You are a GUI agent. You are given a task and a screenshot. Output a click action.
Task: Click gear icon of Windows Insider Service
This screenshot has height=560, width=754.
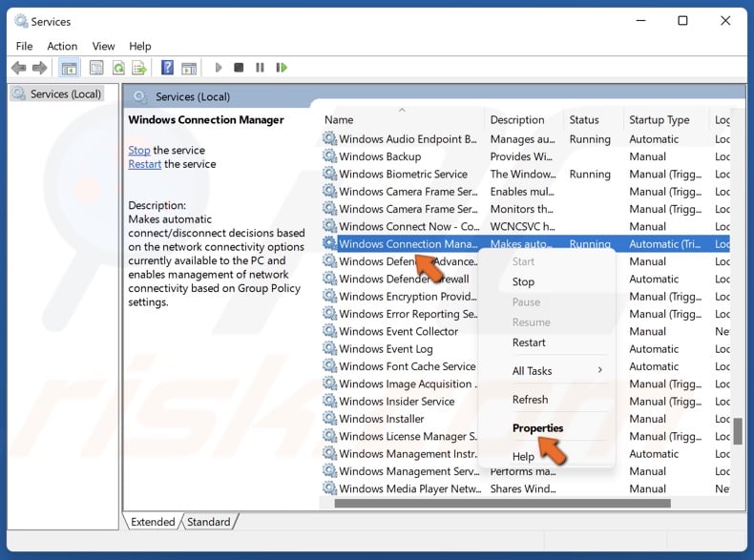coord(329,401)
